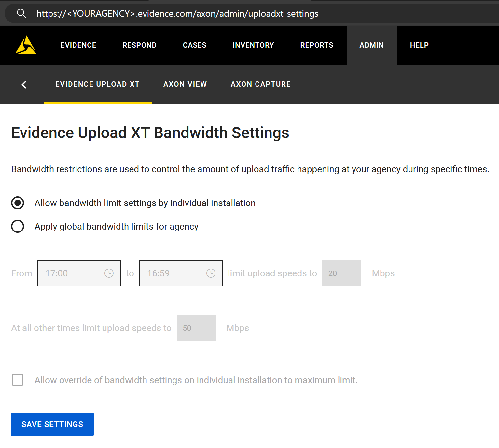This screenshot has width=499, height=448.
Task: Switch to the Axon Capture tab
Action: 260,84
